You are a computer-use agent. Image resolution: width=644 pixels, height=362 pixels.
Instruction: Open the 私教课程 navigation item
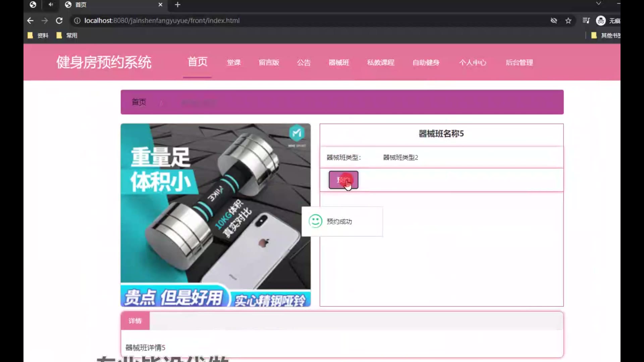[x=381, y=63]
